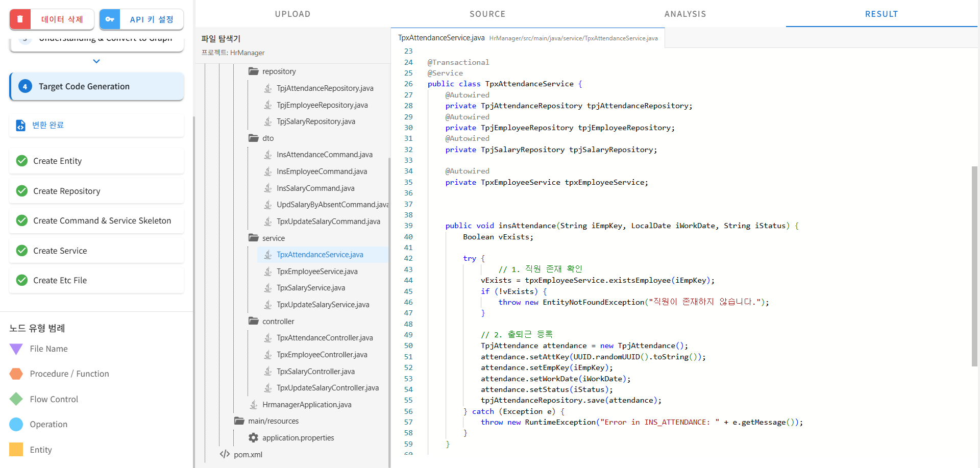The width and height of the screenshot is (980, 468).
Task: Select the Create Service step text
Action: [x=60, y=251]
